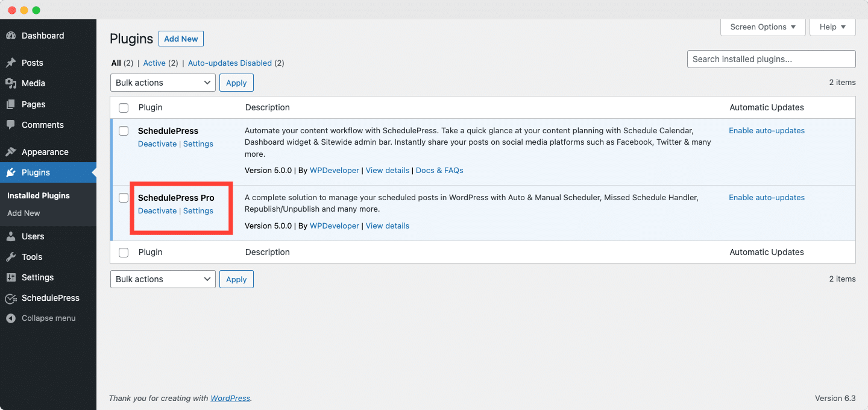Click the Collapse menu arrow icon

[x=11, y=318]
